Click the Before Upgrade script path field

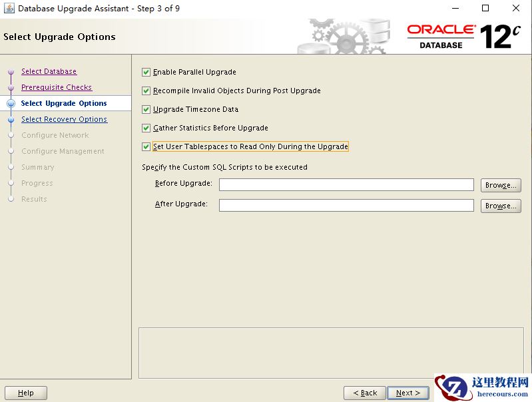[x=346, y=185]
